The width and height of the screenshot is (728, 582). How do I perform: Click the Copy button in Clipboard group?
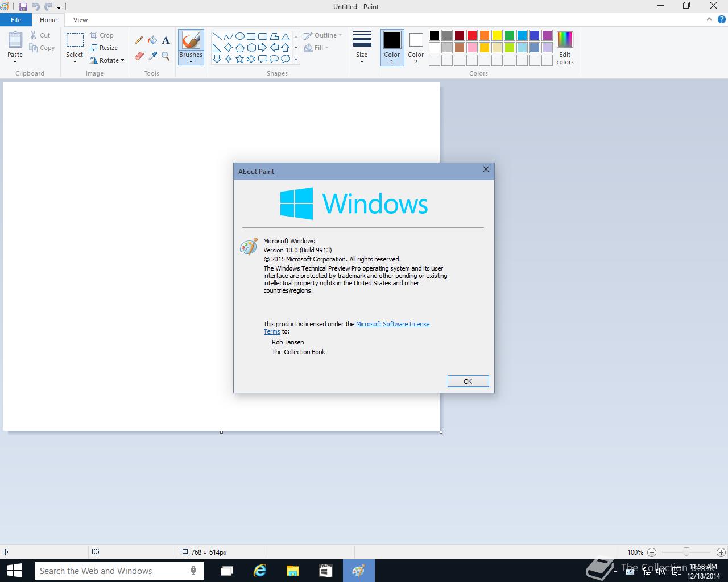(x=43, y=48)
